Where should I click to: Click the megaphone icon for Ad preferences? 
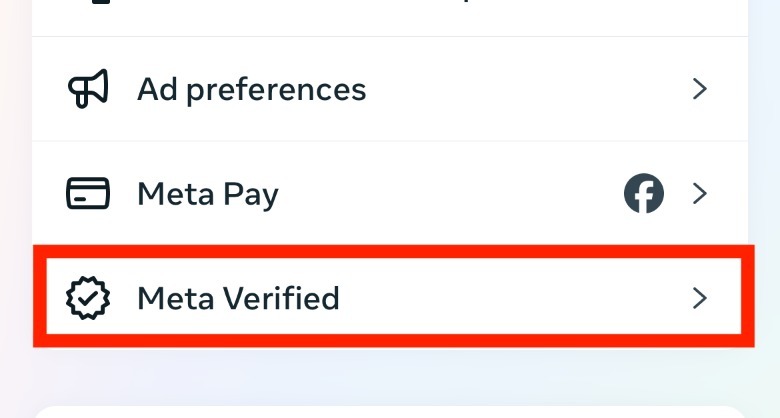coord(87,90)
